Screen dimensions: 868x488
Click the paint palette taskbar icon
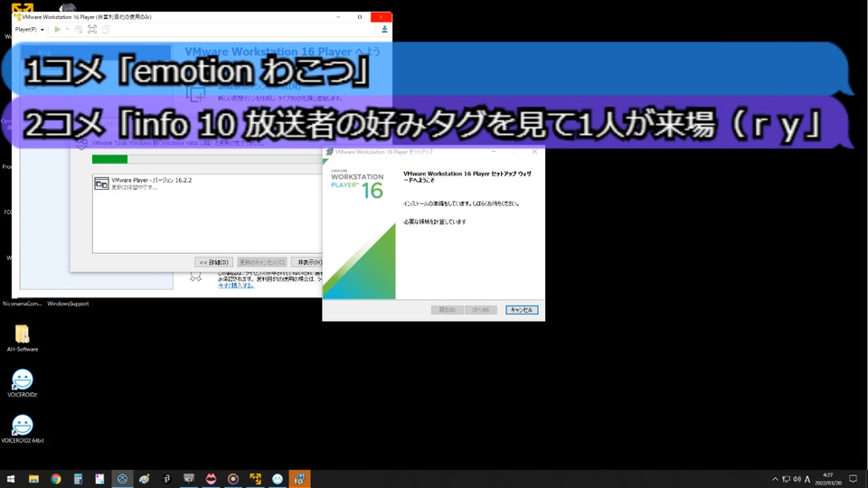pos(145,479)
